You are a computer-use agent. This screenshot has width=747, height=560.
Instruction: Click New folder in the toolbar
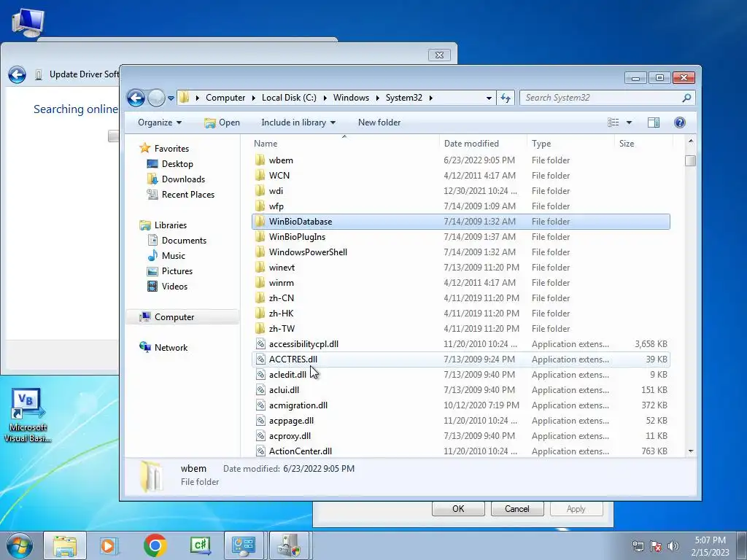[379, 122]
